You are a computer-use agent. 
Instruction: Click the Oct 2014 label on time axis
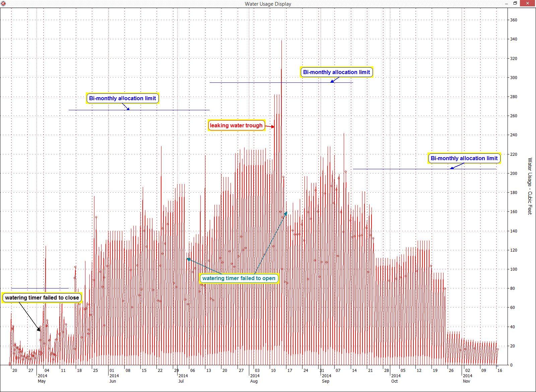pyautogui.click(x=395, y=379)
